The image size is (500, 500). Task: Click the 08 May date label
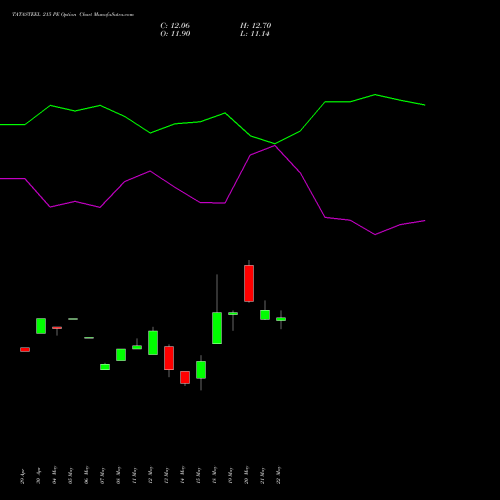pyautogui.click(x=119, y=475)
